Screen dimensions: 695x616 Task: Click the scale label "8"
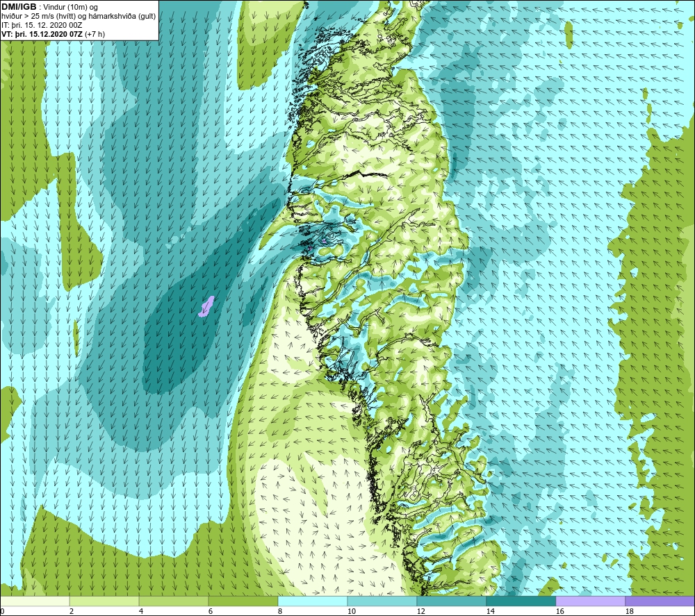click(x=280, y=611)
